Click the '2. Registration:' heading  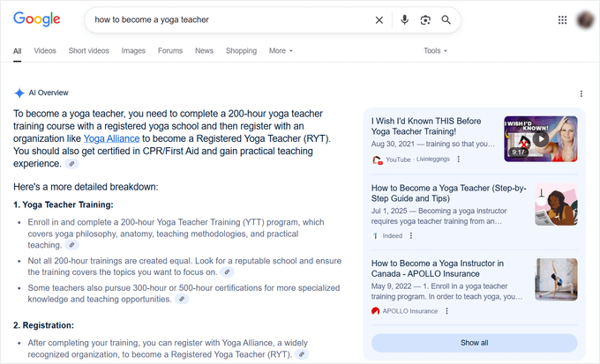(43, 325)
